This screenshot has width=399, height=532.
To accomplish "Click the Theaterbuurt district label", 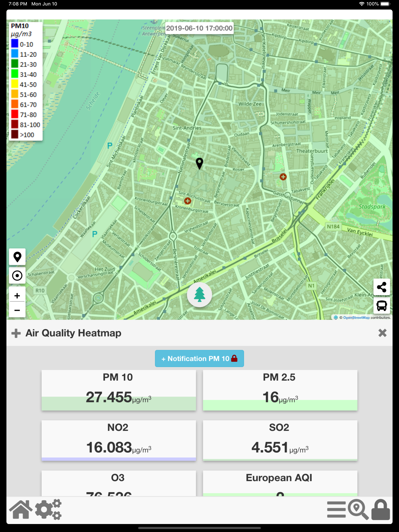I will (312, 151).
